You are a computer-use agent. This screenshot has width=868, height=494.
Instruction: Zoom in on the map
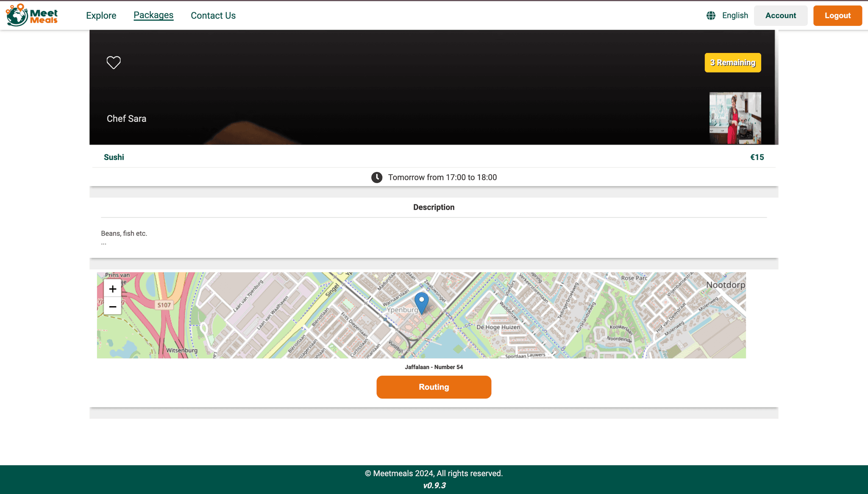(x=112, y=289)
